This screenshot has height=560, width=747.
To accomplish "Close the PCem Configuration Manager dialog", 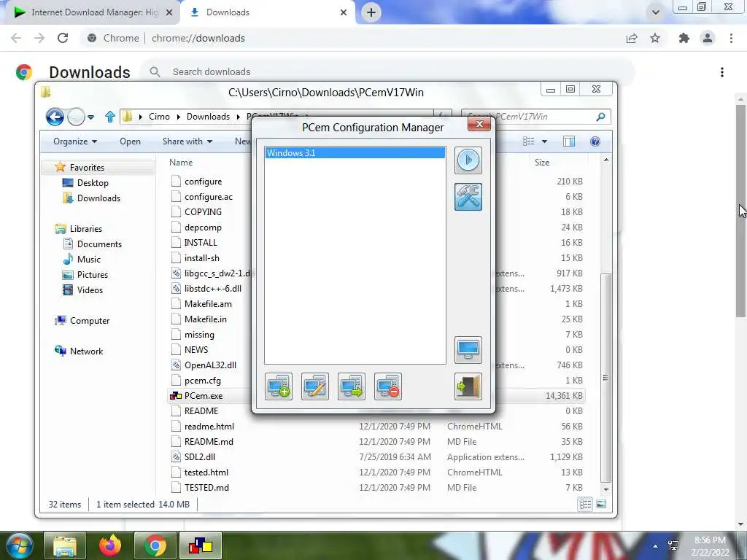I will tap(479, 124).
